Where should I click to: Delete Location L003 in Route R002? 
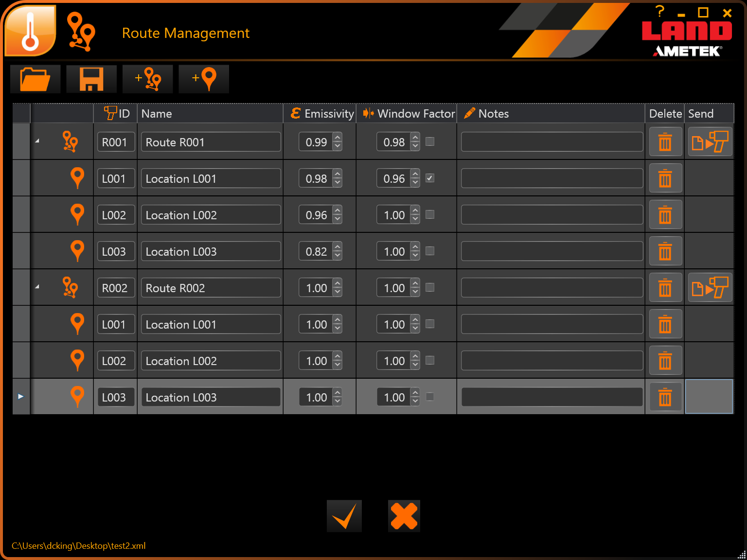coord(665,397)
